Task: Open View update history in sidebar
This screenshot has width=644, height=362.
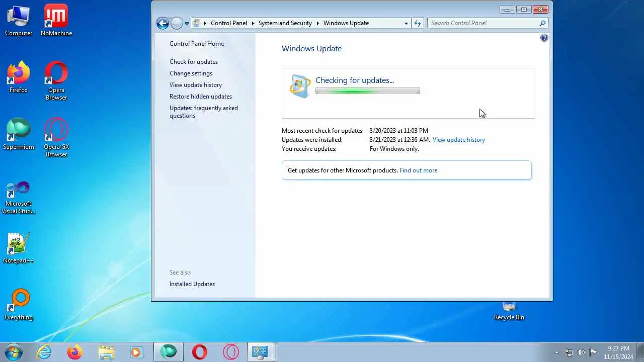Action: [x=196, y=85]
